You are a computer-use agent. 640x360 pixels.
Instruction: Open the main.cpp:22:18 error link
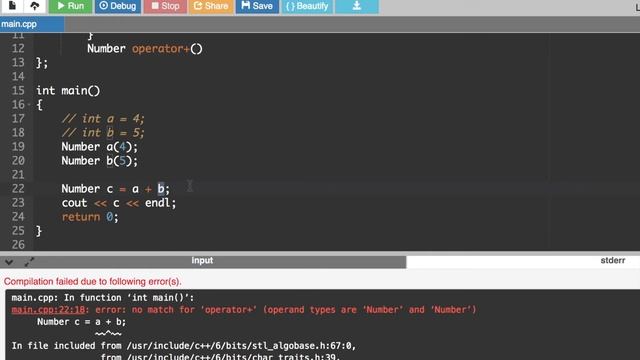tap(48, 310)
